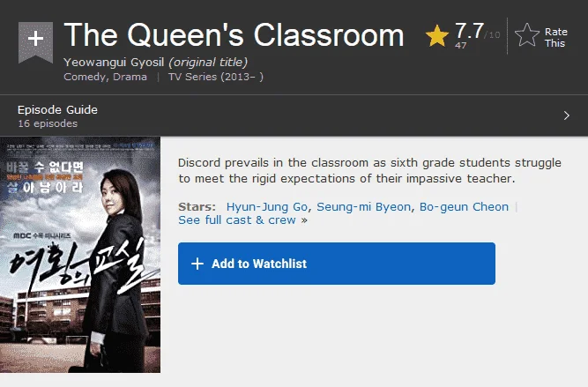Image resolution: width=588 pixels, height=387 pixels.
Task: Click the watchlist ribbon bookmark beside the title
Action: click(x=35, y=42)
